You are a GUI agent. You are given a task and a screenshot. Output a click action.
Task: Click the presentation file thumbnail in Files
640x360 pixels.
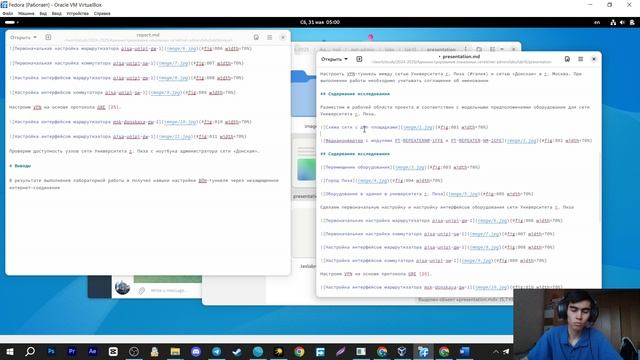305,164
